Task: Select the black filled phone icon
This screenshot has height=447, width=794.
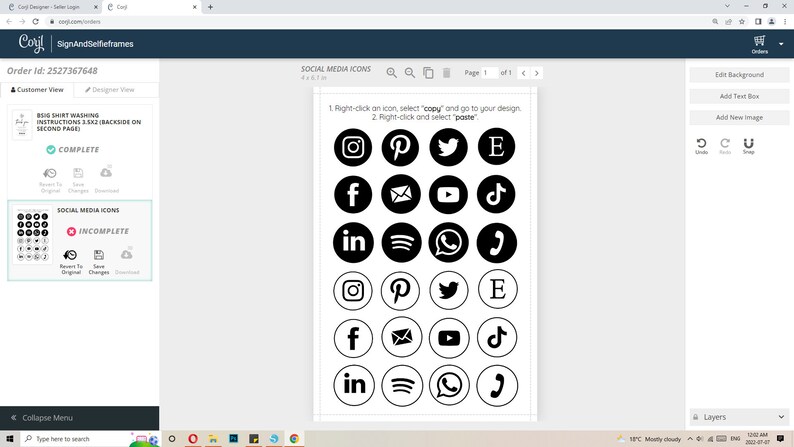Action: coord(497,243)
